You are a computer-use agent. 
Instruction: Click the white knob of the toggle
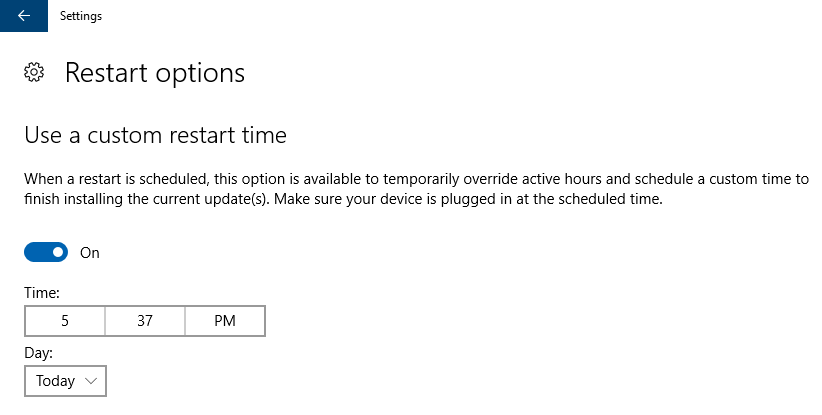point(58,252)
